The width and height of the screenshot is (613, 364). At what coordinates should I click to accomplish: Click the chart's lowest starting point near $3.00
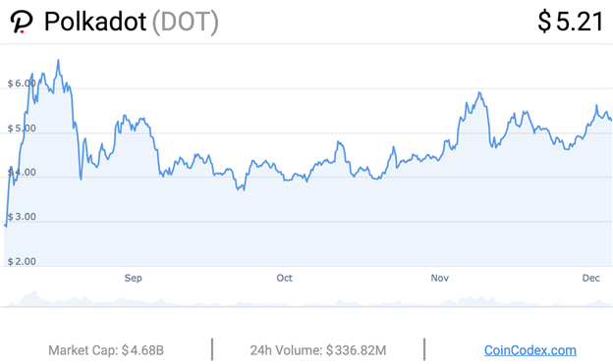6,226
